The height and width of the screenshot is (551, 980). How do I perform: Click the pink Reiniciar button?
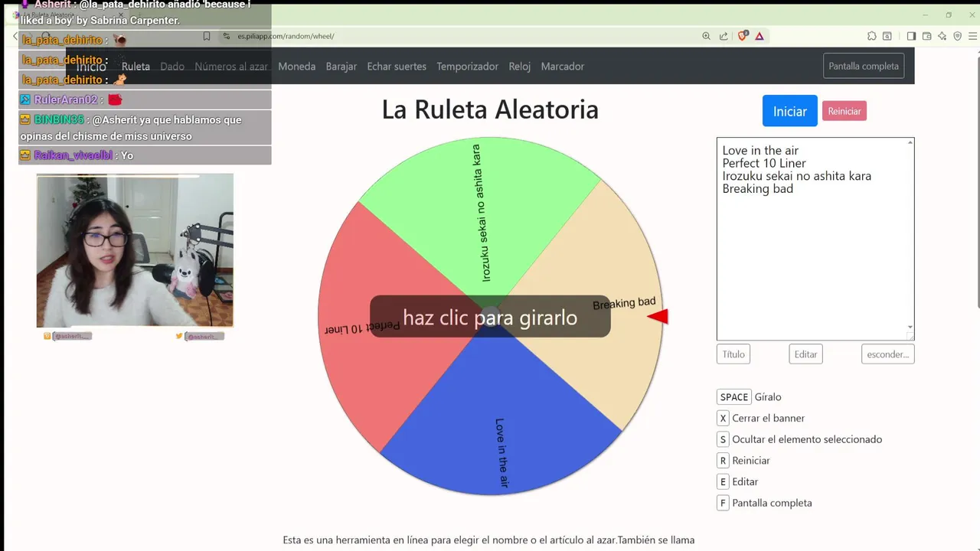pos(844,111)
